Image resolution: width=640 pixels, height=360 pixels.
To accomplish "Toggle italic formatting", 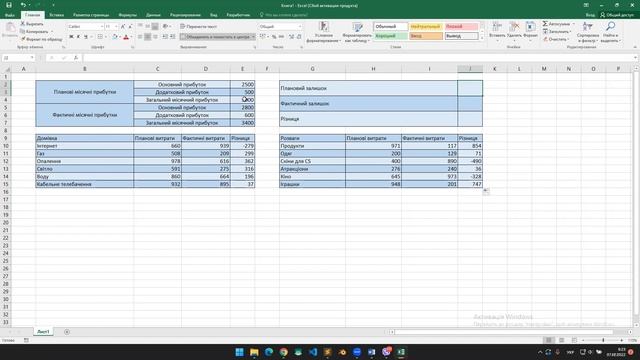I will [x=78, y=37].
